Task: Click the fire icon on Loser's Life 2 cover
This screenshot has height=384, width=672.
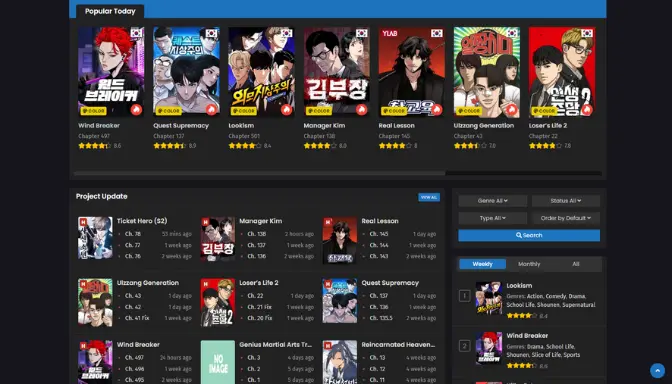Action: tap(587, 110)
